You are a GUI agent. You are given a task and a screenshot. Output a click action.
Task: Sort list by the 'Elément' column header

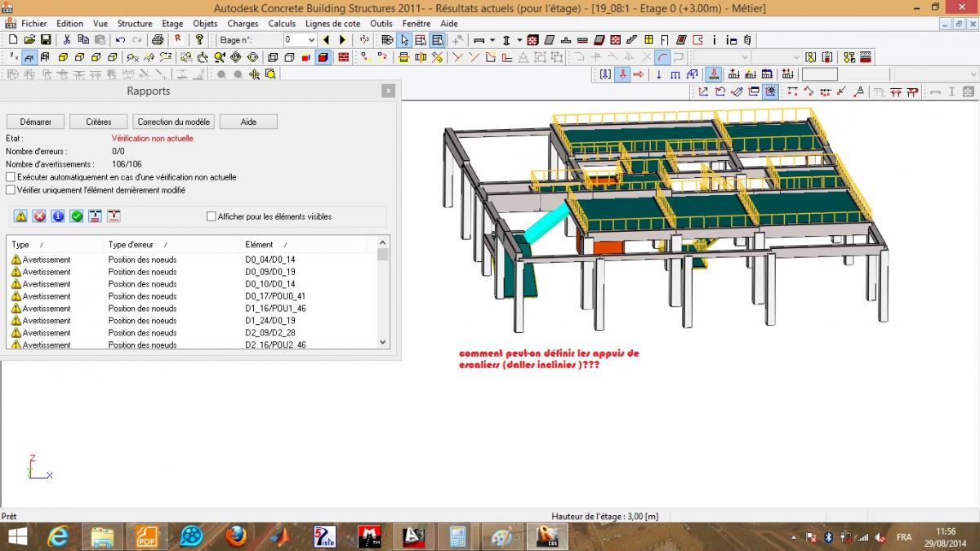pyautogui.click(x=304, y=245)
